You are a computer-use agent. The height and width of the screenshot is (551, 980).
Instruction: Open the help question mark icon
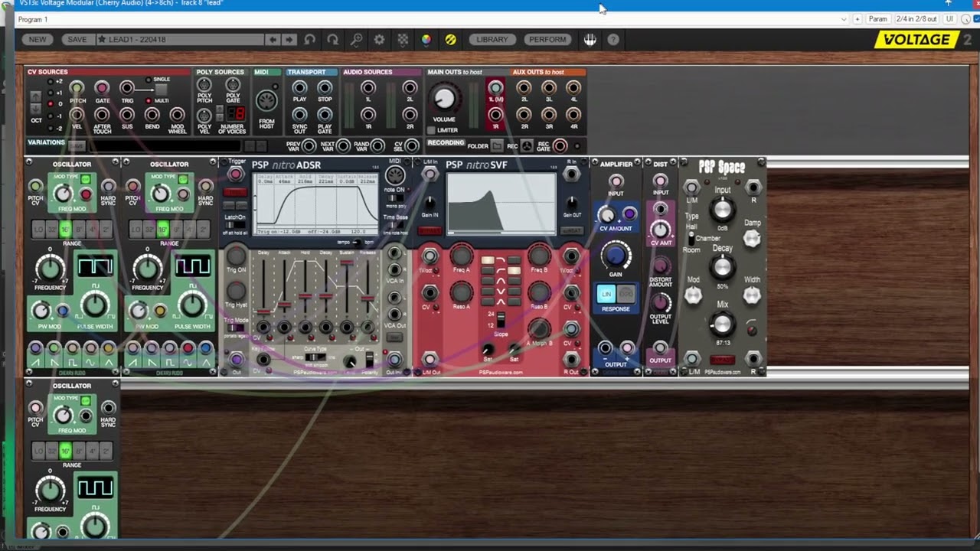point(613,40)
